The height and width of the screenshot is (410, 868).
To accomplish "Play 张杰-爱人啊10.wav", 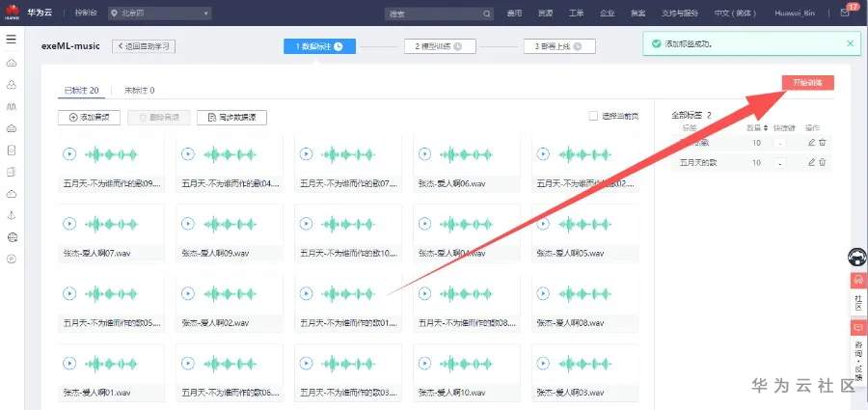I will click(424, 364).
